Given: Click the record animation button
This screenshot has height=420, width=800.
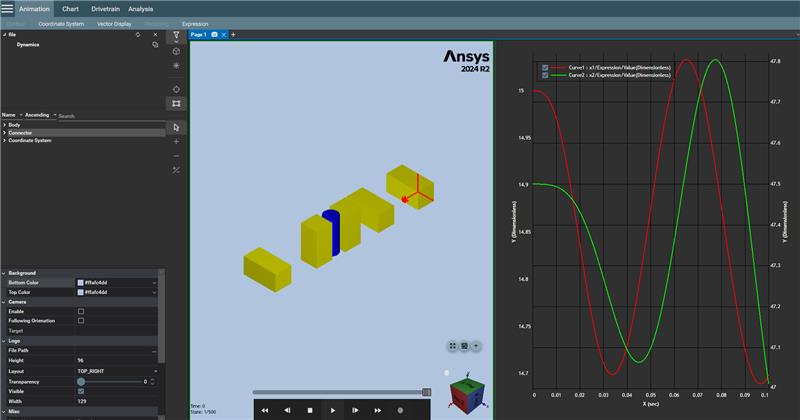Looking at the screenshot, I should pos(400,410).
